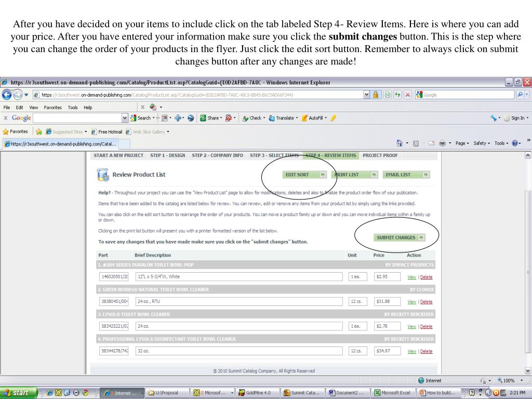Click the blue Help question mark icon
The image size is (532, 399).
tap(515, 143)
